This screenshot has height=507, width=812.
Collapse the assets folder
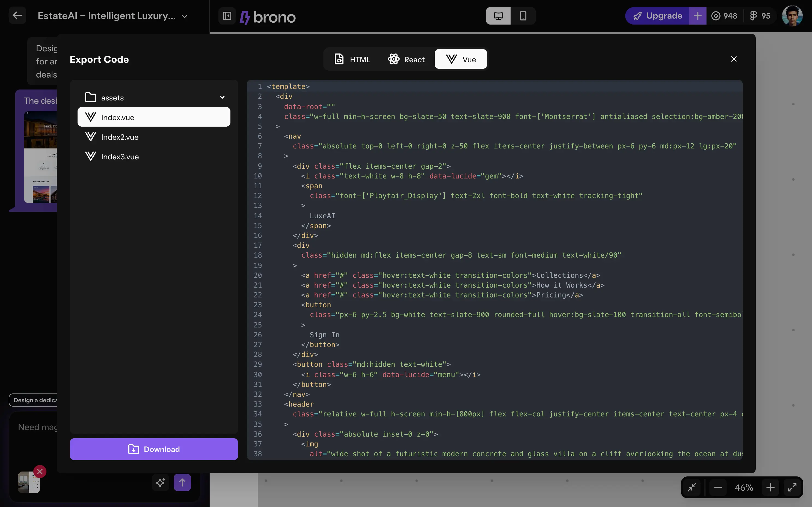tap(223, 97)
